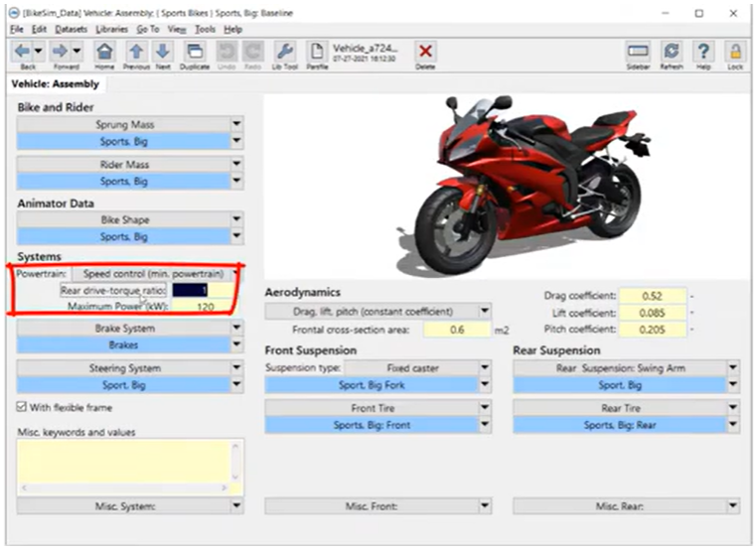Click the Refresh toolbar icon
Image resolution: width=756 pixels, height=550 pixels.
coord(672,51)
